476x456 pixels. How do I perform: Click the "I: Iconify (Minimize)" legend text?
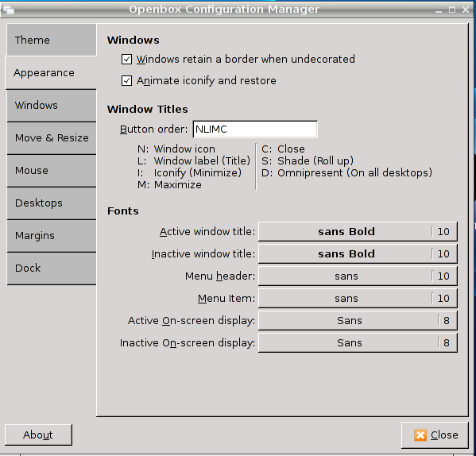click(x=189, y=173)
